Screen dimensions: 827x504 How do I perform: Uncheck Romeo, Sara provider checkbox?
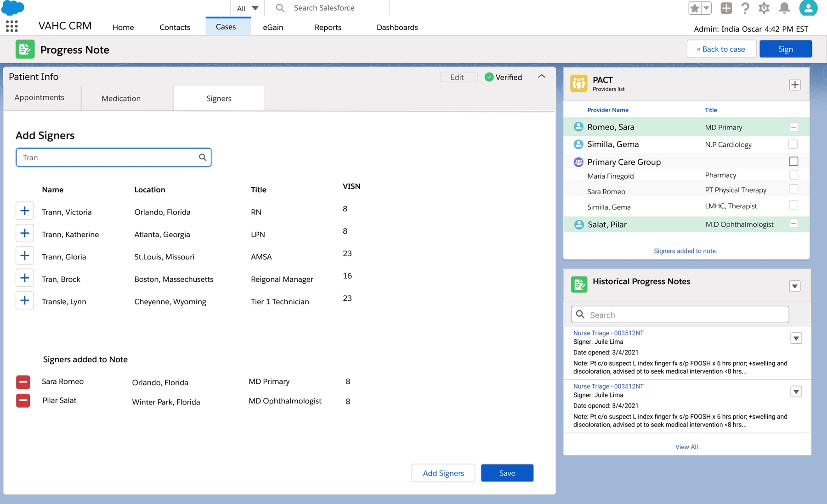click(793, 127)
